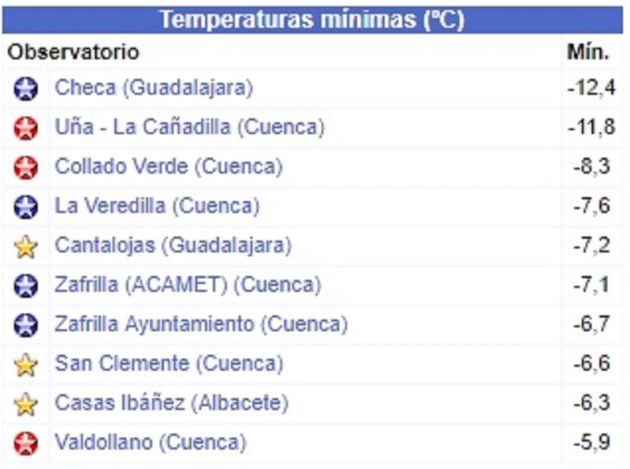
Task: Follow the Collado Verde (Cuenca) link
Action: pos(169,166)
